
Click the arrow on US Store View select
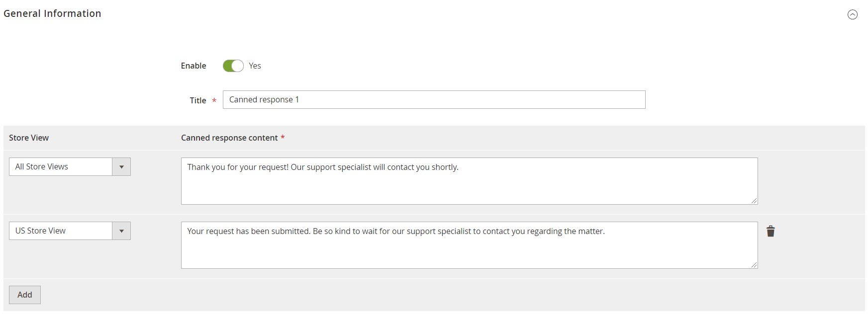(x=121, y=231)
